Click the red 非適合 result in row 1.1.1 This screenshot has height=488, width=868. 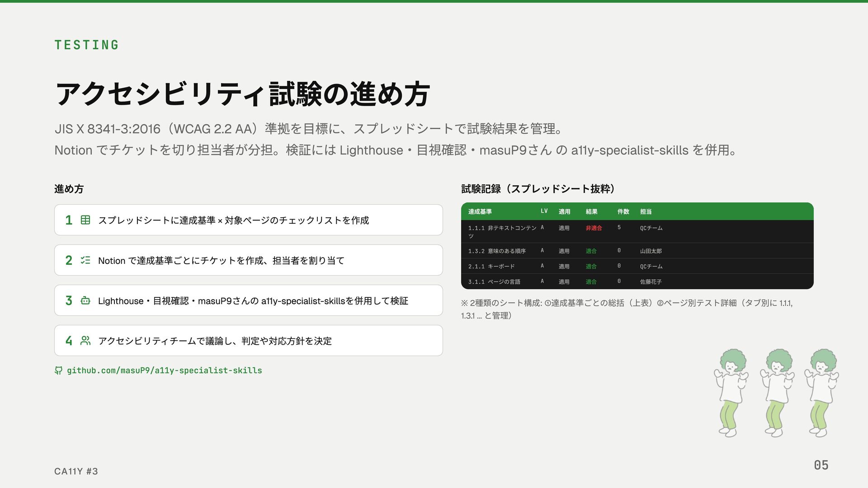(x=594, y=228)
